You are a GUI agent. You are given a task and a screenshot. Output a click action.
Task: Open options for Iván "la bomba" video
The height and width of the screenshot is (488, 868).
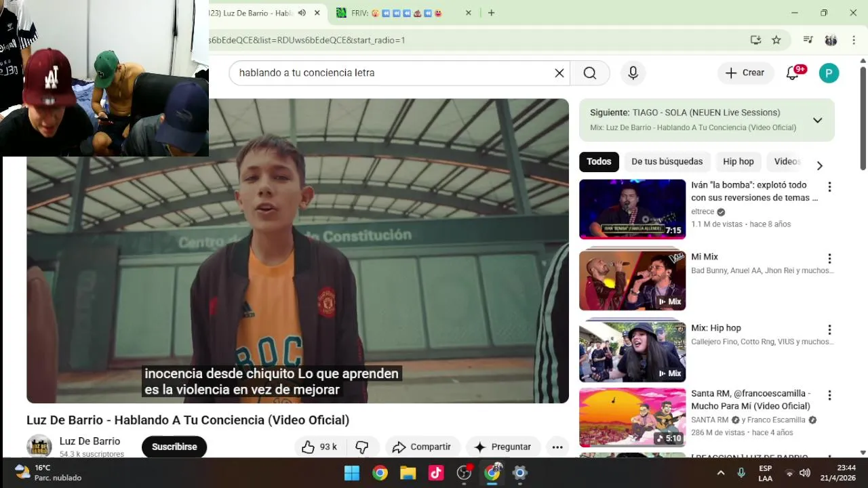click(829, 187)
